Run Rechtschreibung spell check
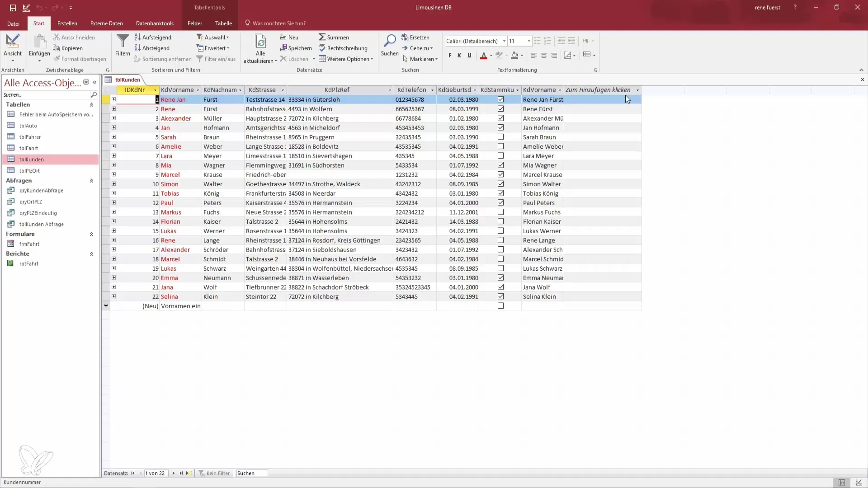Viewport: 868px width, 488px height. coord(343,48)
